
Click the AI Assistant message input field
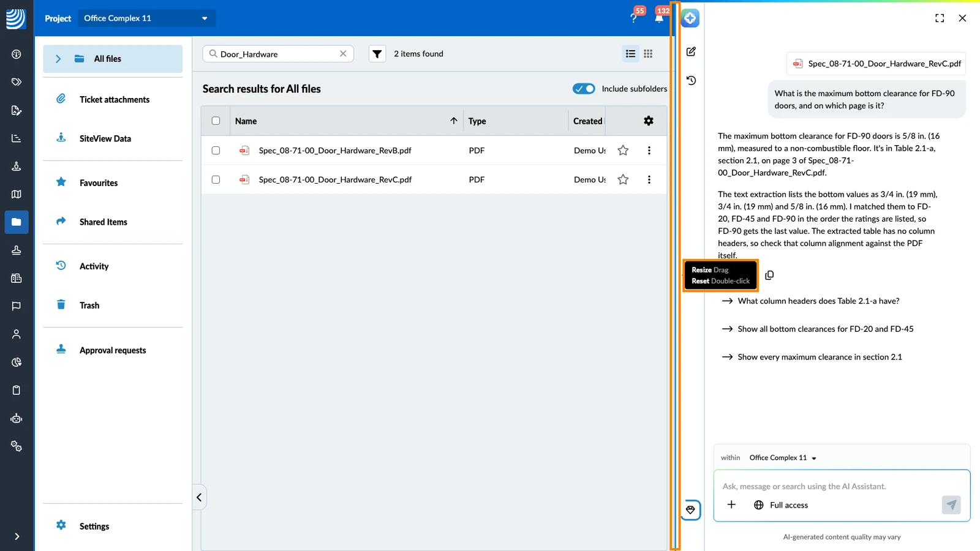[x=842, y=487]
